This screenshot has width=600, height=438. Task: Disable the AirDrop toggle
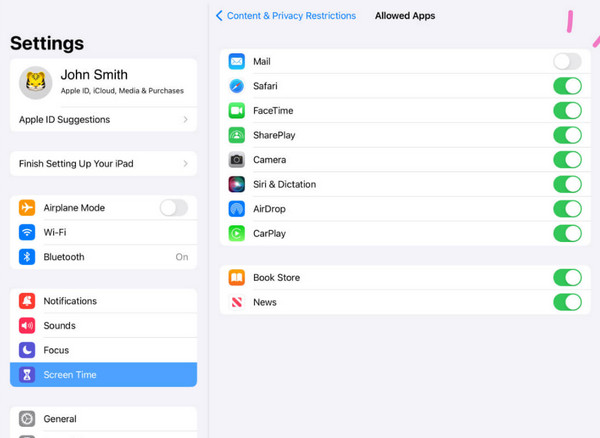click(x=567, y=209)
